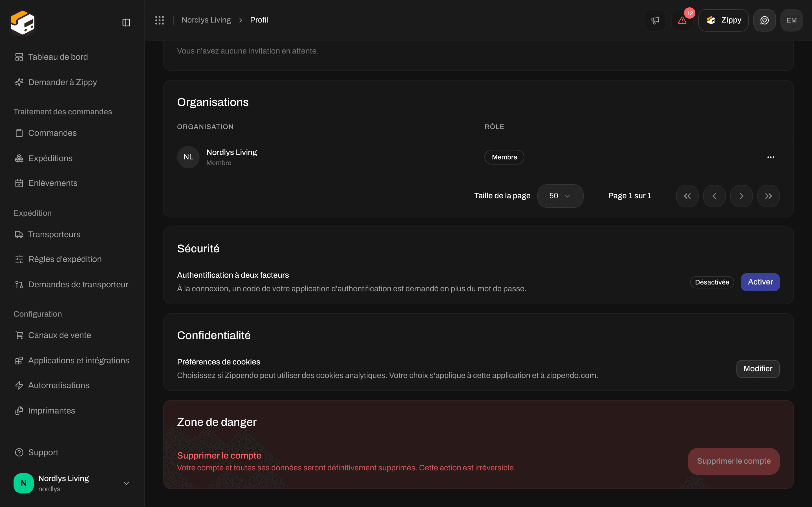Image resolution: width=812 pixels, height=507 pixels.
Task: Open the chat support icon
Action: (764, 20)
